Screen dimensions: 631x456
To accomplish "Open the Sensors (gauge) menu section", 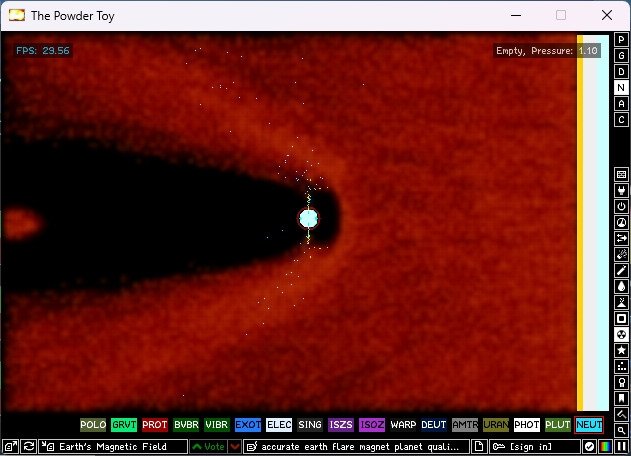I will pos(621,223).
